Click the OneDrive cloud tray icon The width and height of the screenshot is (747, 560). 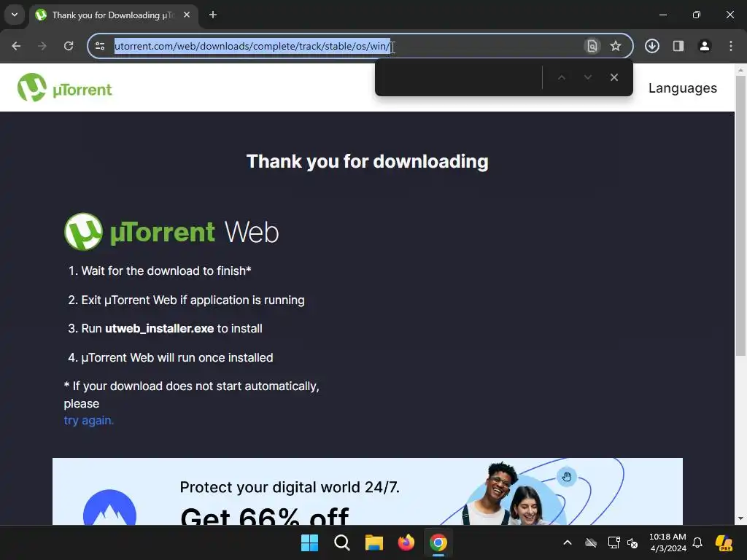(591, 542)
